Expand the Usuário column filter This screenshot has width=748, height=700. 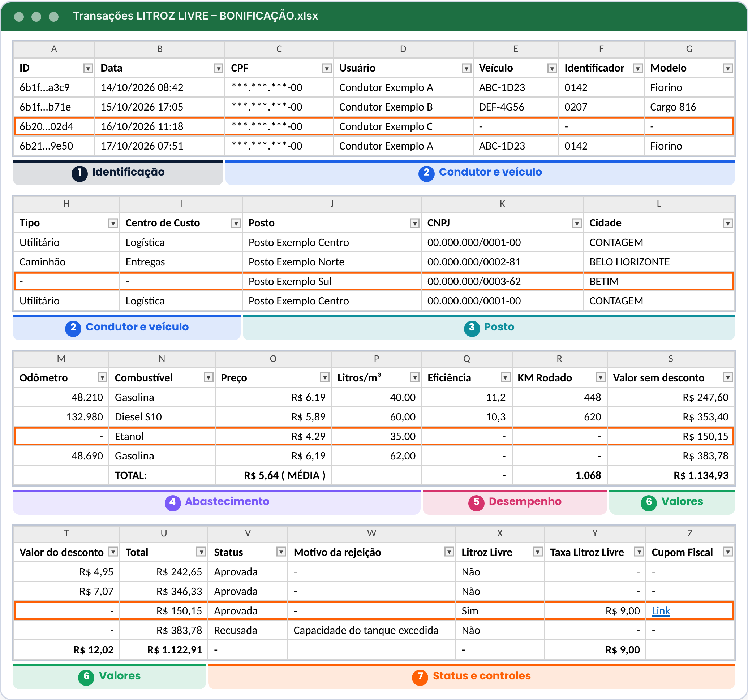coord(466,69)
